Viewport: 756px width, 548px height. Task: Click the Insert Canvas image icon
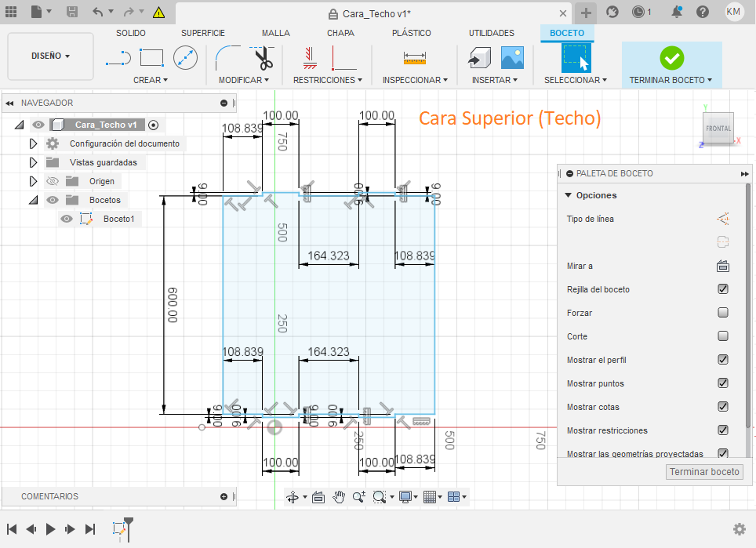point(512,57)
